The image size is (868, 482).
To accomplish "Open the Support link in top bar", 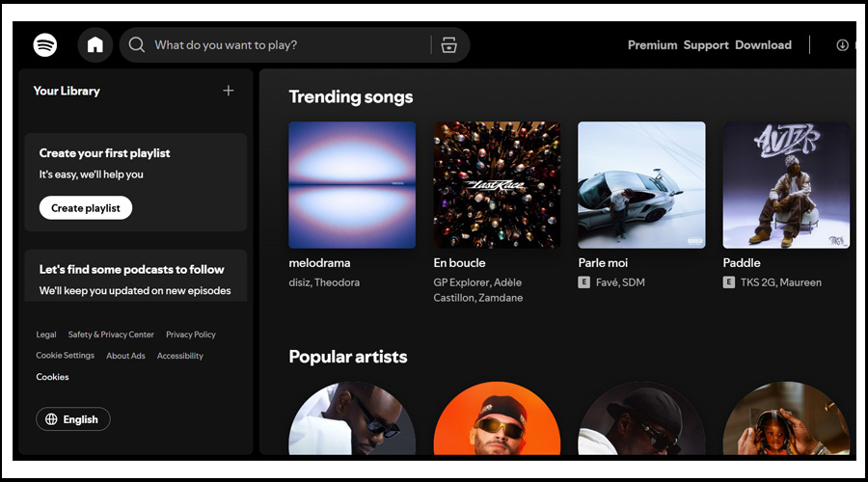I will 706,45.
